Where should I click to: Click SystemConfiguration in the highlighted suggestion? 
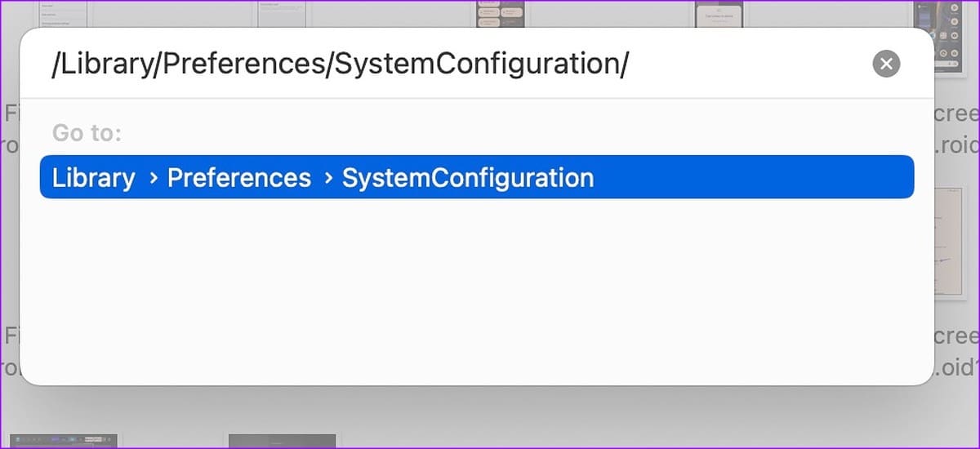pos(468,178)
